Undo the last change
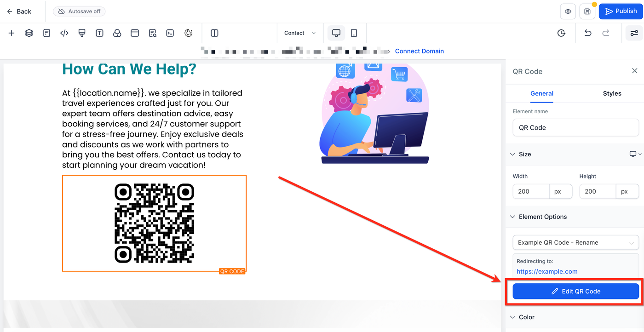 coord(588,33)
